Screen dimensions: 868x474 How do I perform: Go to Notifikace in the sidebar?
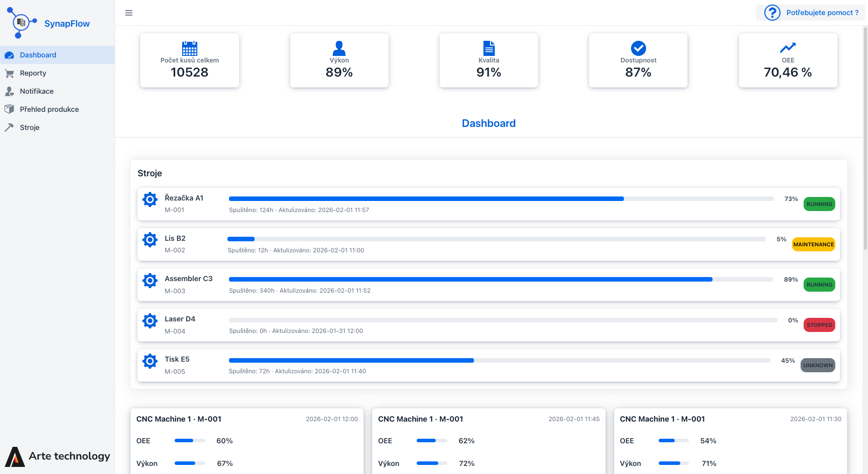point(37,91)
